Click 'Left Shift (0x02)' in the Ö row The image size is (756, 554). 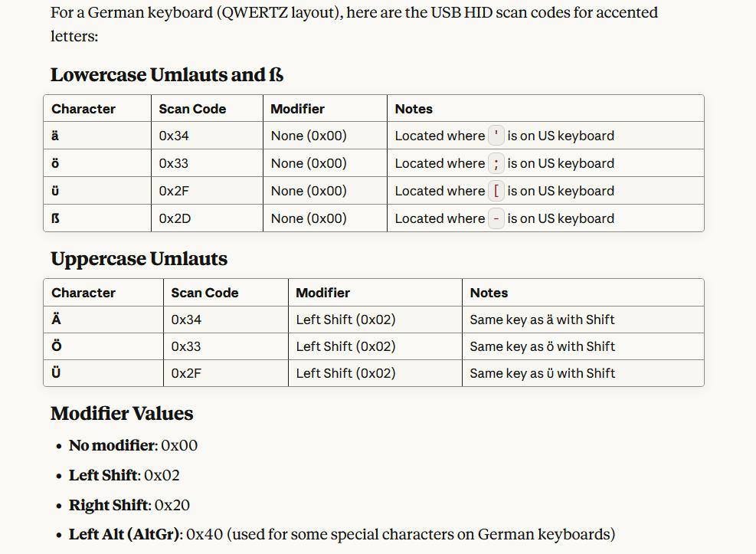[345, 346]
